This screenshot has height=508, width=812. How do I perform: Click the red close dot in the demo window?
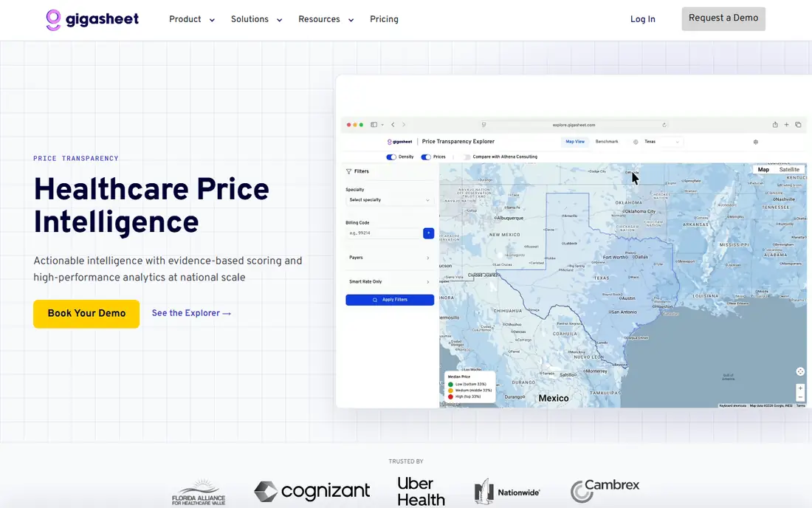click(x=348, y=125)
